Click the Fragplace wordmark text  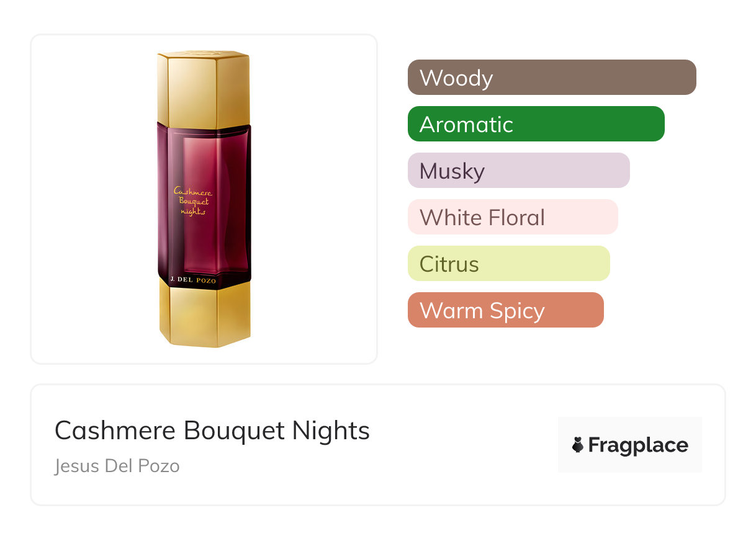[x=638, y=445]
